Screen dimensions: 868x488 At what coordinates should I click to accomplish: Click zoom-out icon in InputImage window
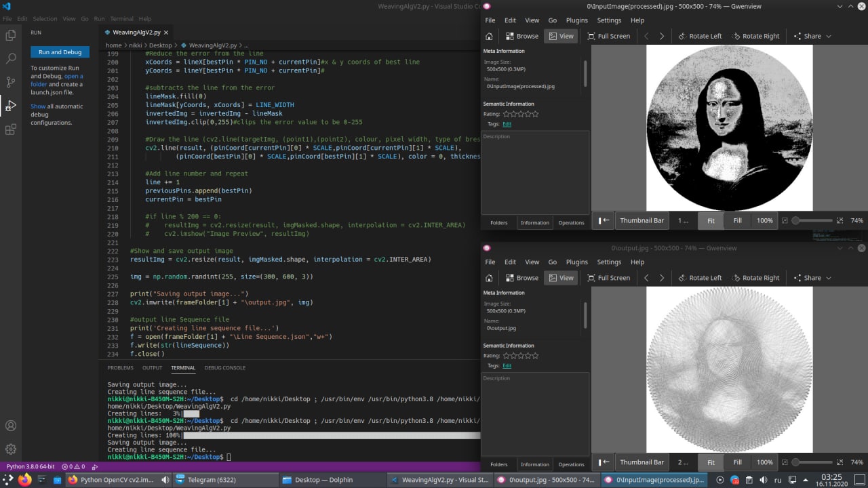coord(785,220)
